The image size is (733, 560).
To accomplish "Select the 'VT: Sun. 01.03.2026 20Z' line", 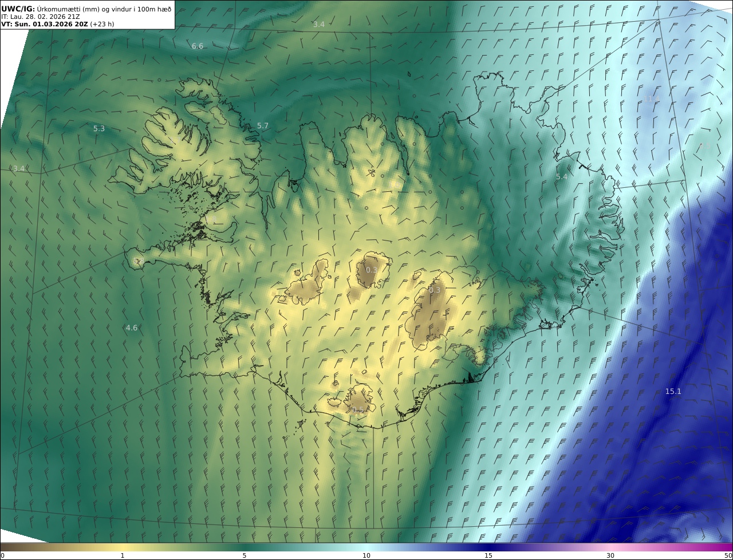I will (44, 25).
